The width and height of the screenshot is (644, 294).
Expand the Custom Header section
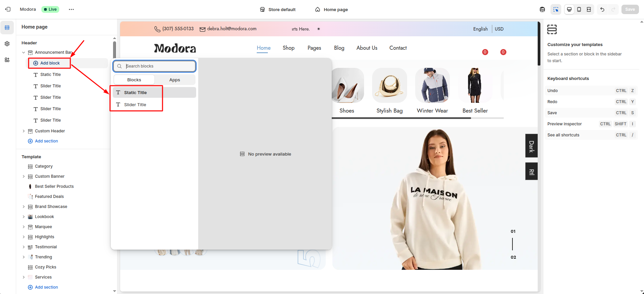click(24, 131)
